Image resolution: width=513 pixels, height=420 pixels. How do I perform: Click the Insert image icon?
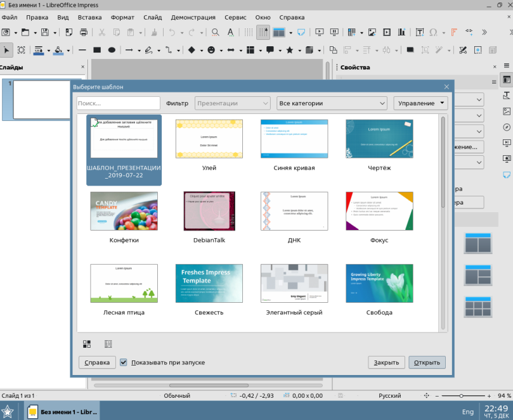click(372, 32)
